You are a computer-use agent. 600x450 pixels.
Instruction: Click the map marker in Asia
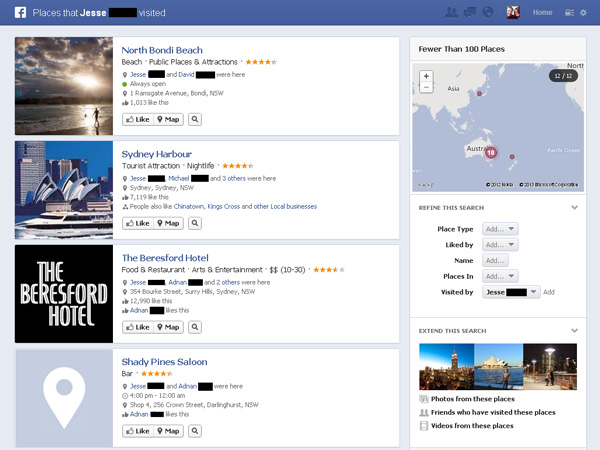click(479, 93)
